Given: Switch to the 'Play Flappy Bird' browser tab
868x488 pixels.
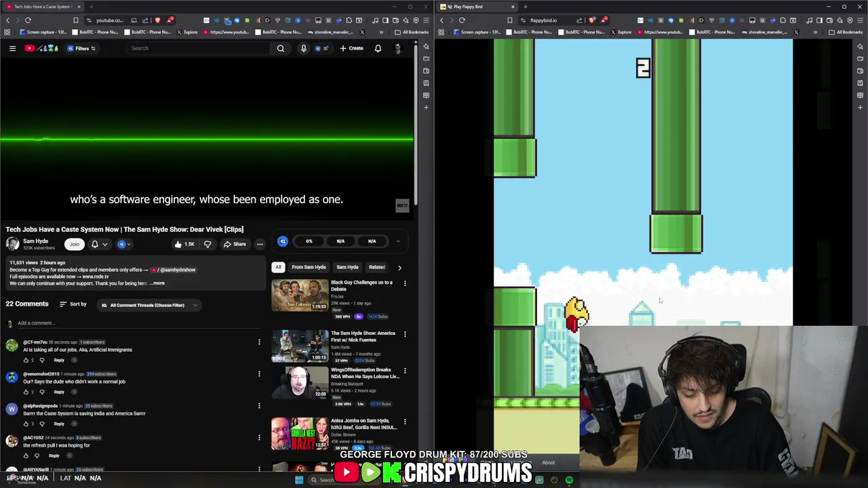Looking at the screenshot, I should pyautogui.click(x=477, y=7).
